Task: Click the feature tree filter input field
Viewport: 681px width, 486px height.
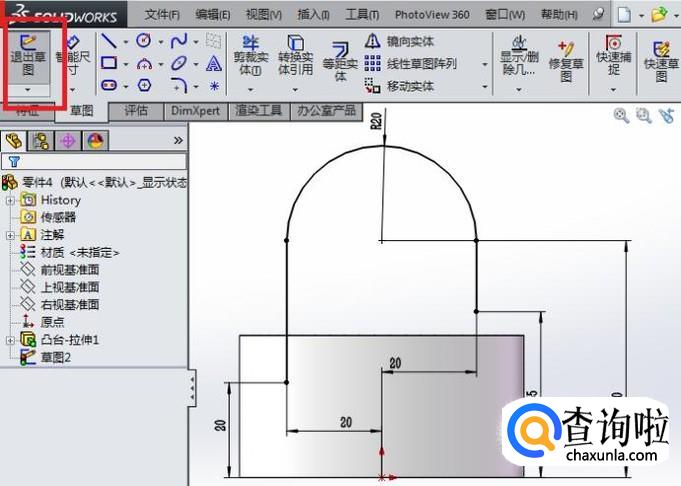Action: click(100, 161)
